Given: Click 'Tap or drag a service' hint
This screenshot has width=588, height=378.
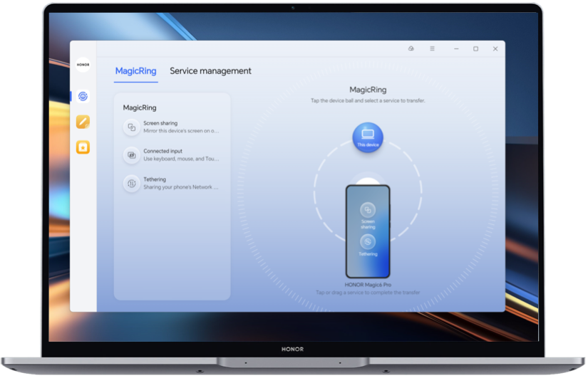Looking at the screenshot, I should point(368,293).
